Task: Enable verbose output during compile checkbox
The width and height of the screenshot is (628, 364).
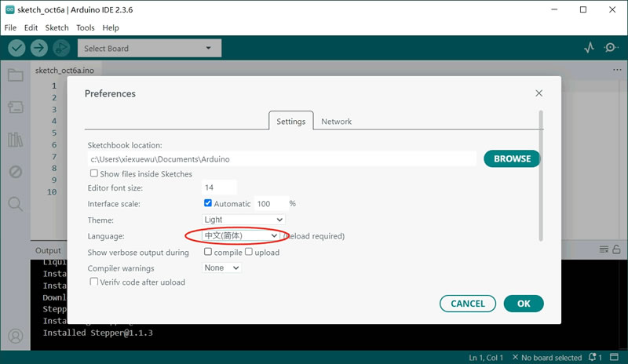Action: click(x=208, y=252)
